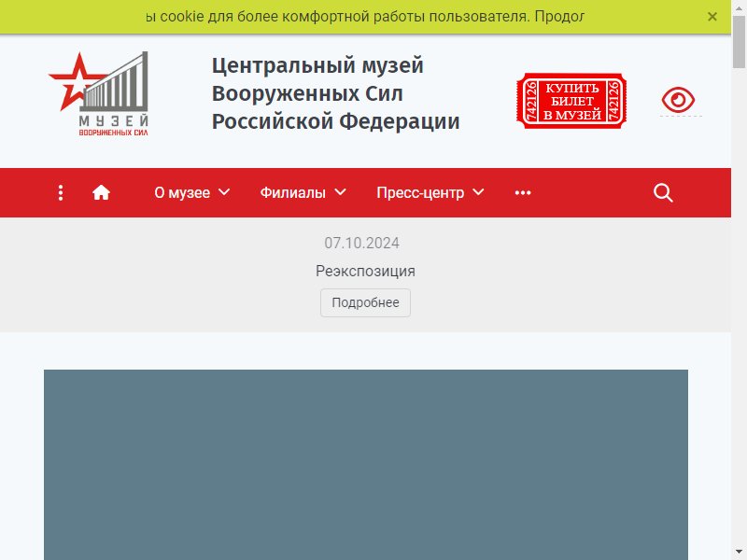Open the 'Филиалы' menu item
The height and width of the screenshot is (560, 747).
(x=292, y=193)
